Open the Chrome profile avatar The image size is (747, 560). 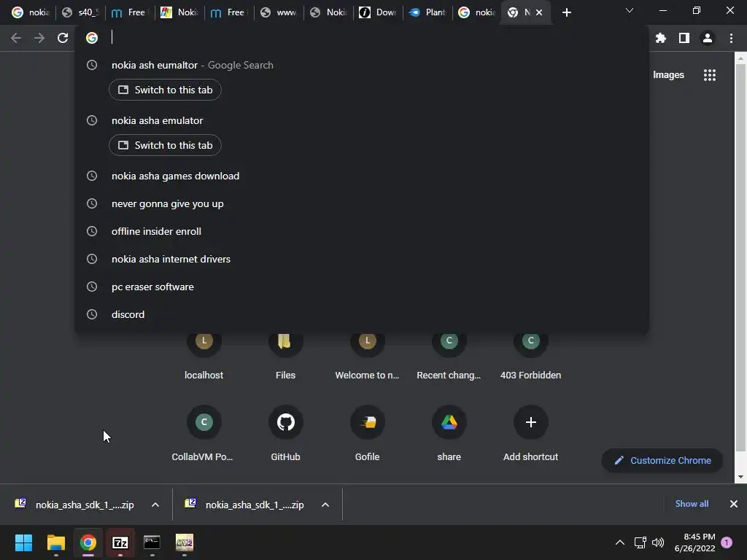coord(708,38)
